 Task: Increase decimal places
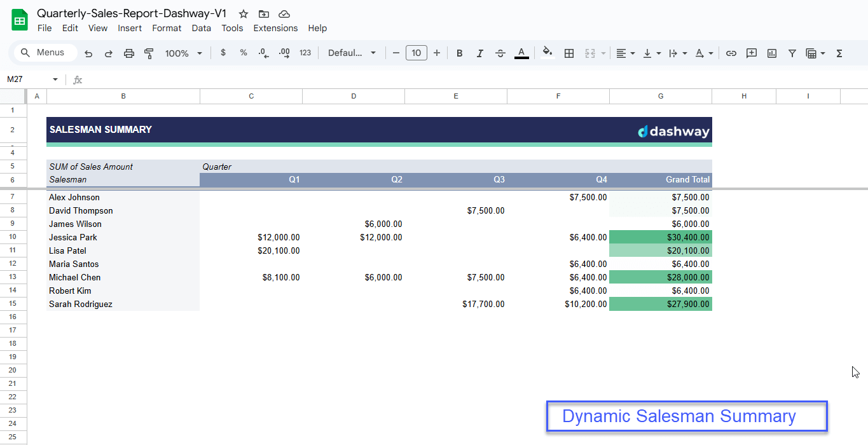click(284, 53)
